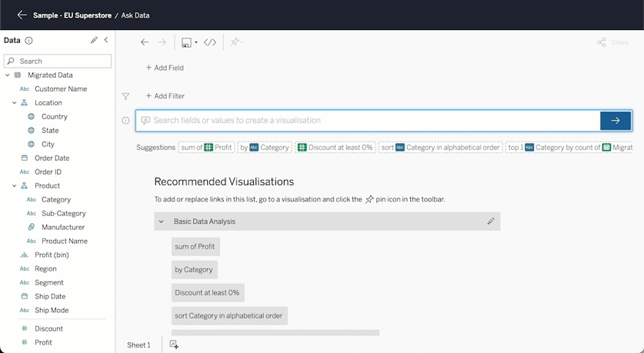Open info icon beside search box
Screen dimensions: 644x353
[125, 120]
